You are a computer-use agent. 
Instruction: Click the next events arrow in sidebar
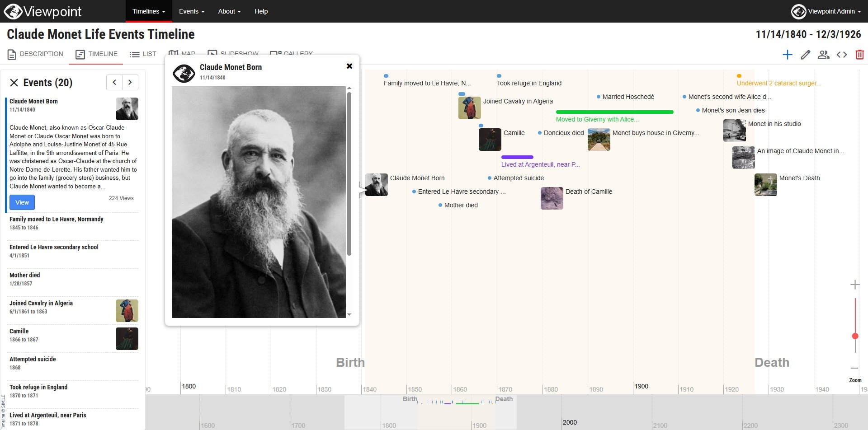pyautogui.click(x=130, y=82)
